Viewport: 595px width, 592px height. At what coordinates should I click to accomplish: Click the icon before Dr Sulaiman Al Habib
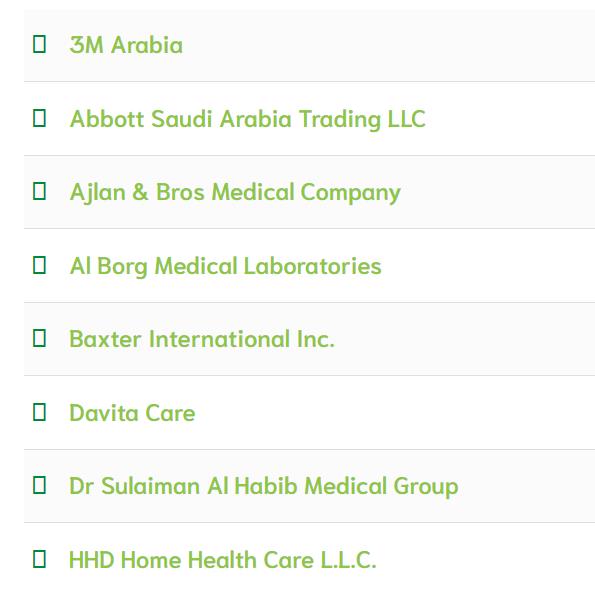click(39, 485)
